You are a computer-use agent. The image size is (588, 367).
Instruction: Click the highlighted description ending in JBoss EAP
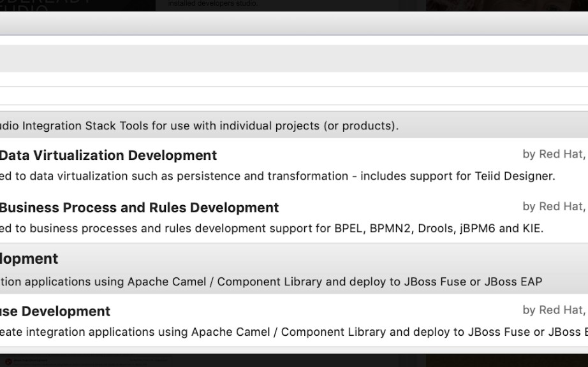271,281
